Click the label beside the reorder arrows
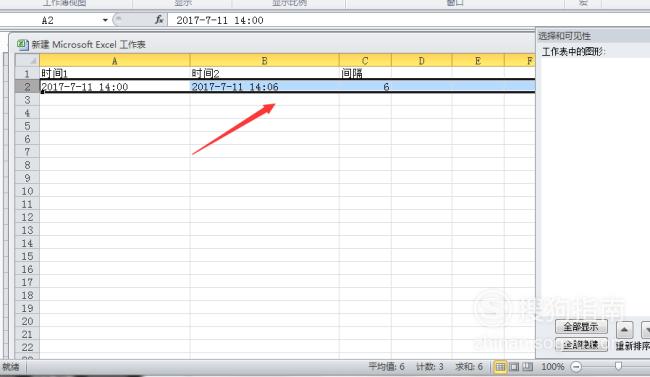 tap(633, 346)
